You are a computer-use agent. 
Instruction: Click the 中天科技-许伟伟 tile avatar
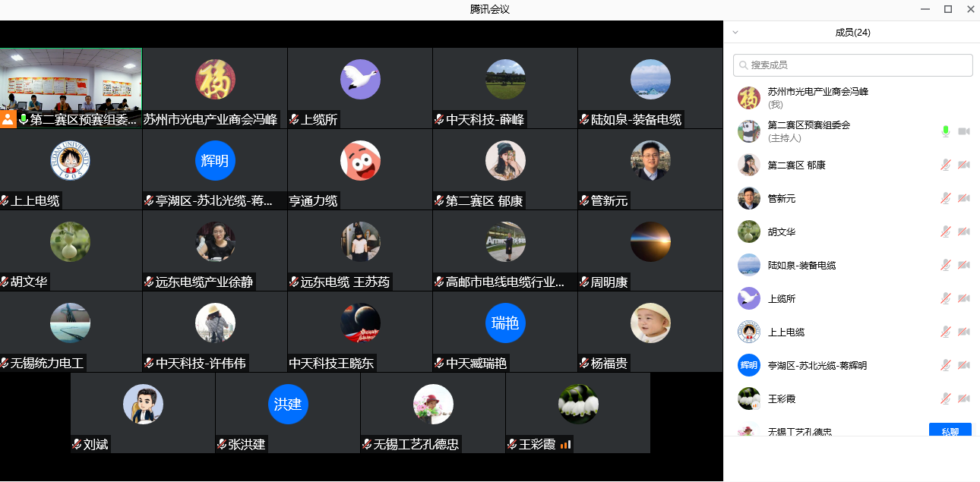pos(215,323)
